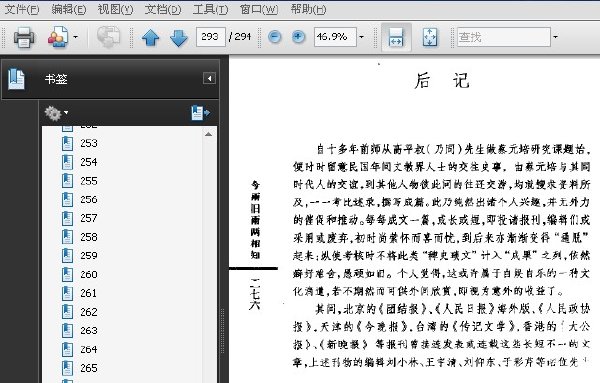Click the total page count /294
Screen dimensions: 600x383
click(x=240, y=37)
